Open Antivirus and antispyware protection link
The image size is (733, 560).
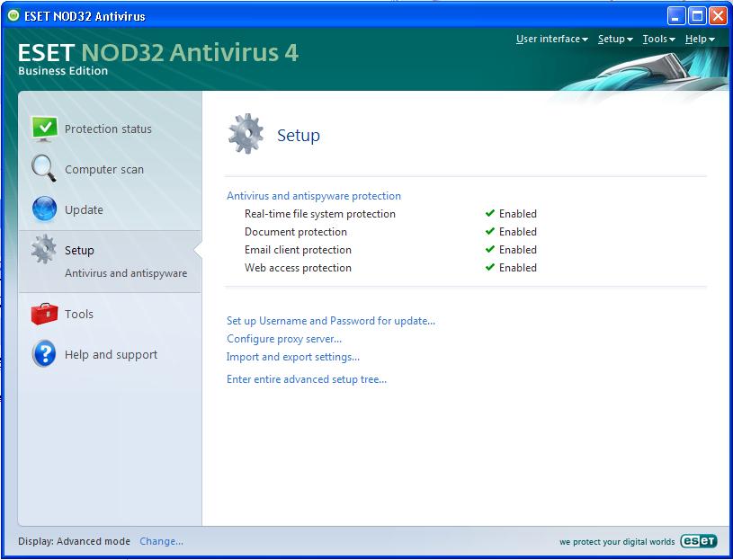pyautogui.click(x=314, y=196)
